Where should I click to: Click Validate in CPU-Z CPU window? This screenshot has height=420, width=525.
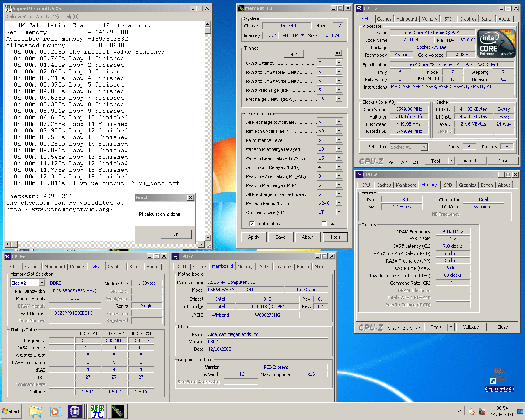[x=471, y=161]
